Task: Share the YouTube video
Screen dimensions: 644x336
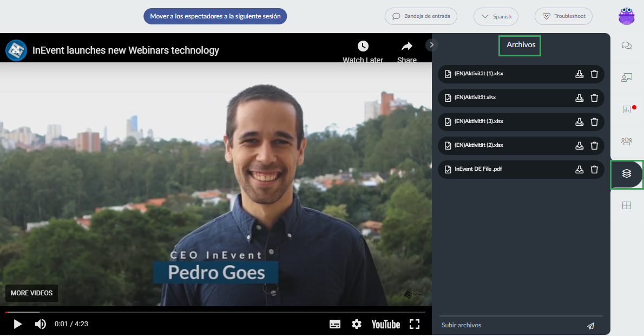Action: click(406, 51)
